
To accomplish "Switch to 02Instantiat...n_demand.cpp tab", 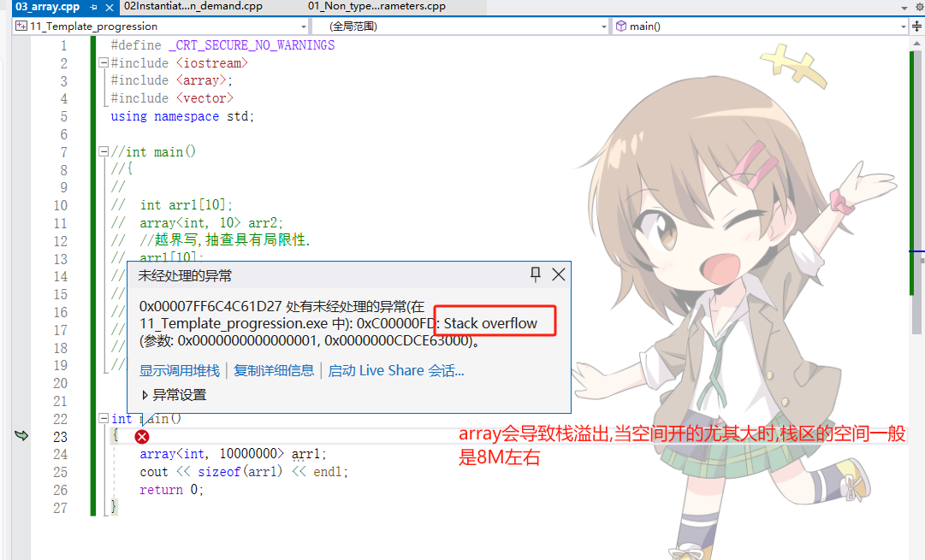I will 193,7.
